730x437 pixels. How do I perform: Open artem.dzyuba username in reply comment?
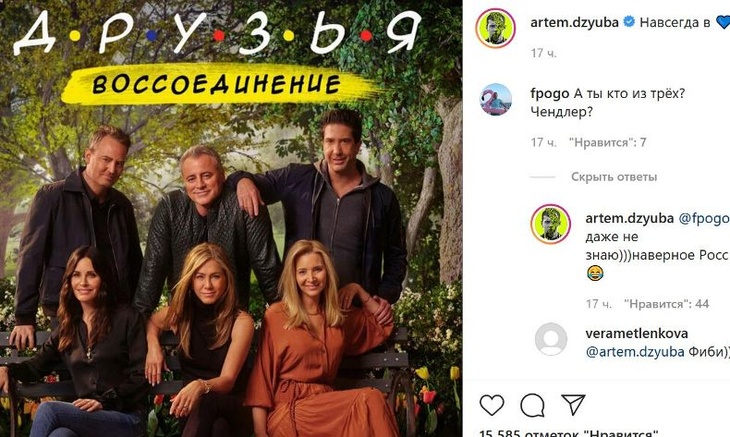tap(629, 218)
